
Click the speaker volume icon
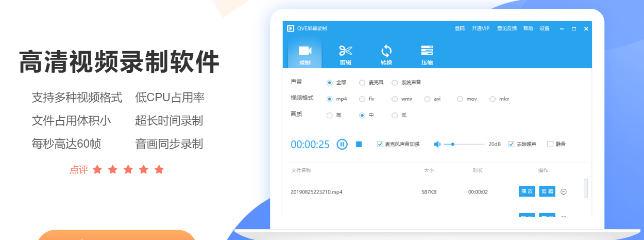pos(437,144)
